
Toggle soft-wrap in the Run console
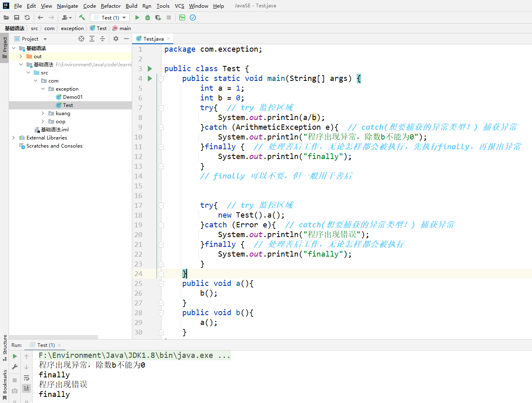[26, 378]
